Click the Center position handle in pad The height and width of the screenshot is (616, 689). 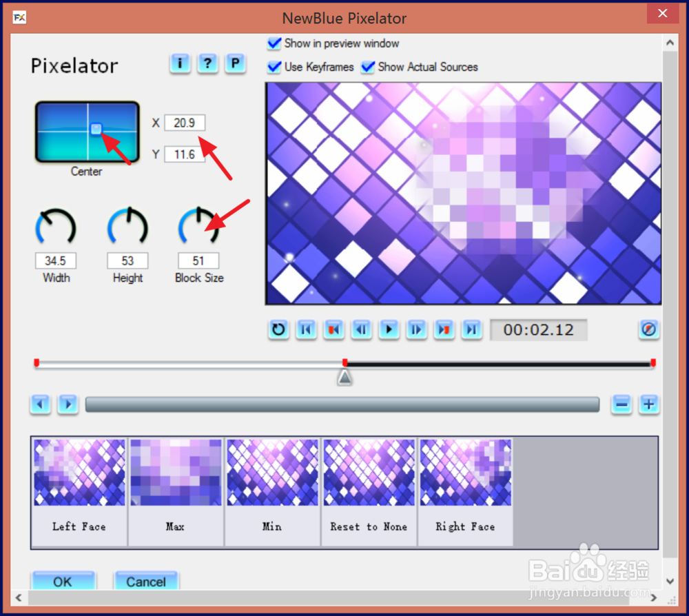tap(96, 129)
